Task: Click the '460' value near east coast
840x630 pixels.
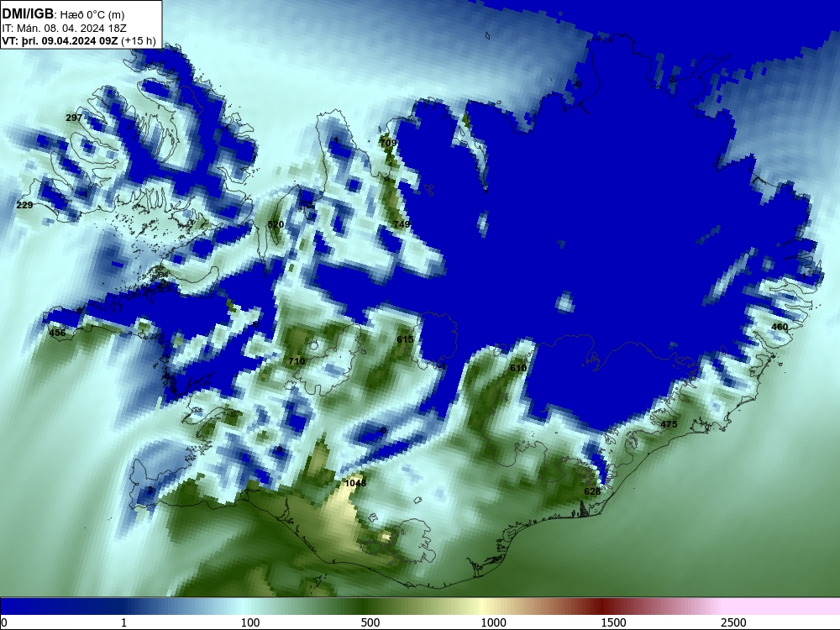Action: tap(780, 327)
